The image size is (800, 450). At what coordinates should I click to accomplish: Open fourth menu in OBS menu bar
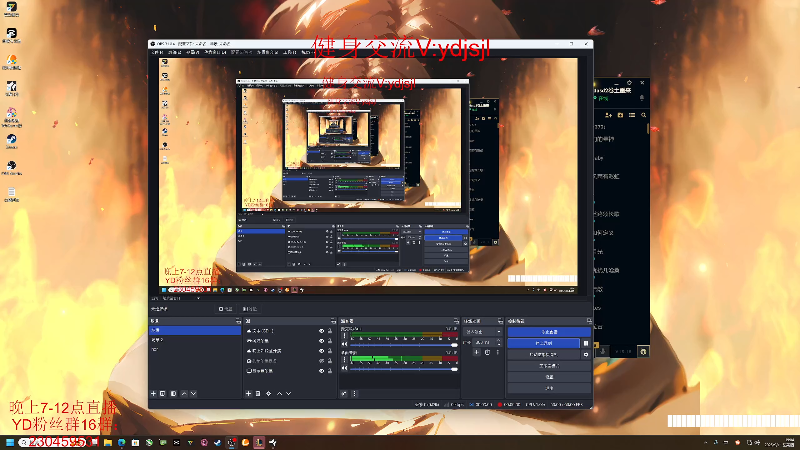215,52
